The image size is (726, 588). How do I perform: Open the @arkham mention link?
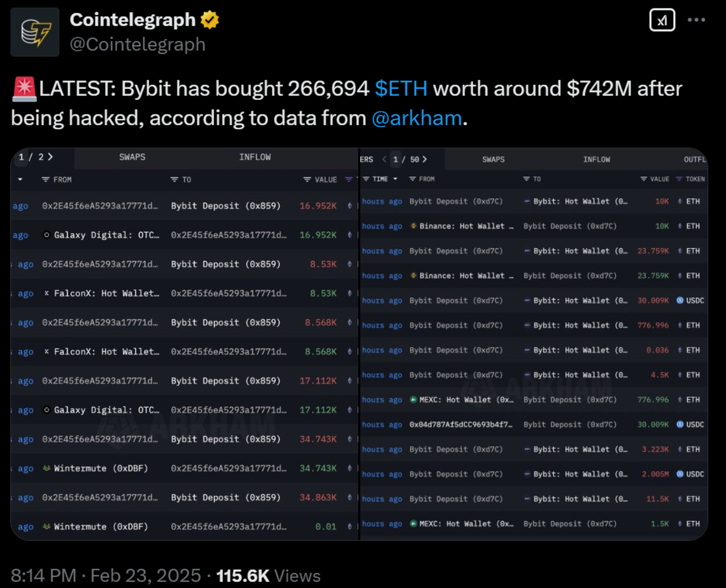(x=416, y=118)
